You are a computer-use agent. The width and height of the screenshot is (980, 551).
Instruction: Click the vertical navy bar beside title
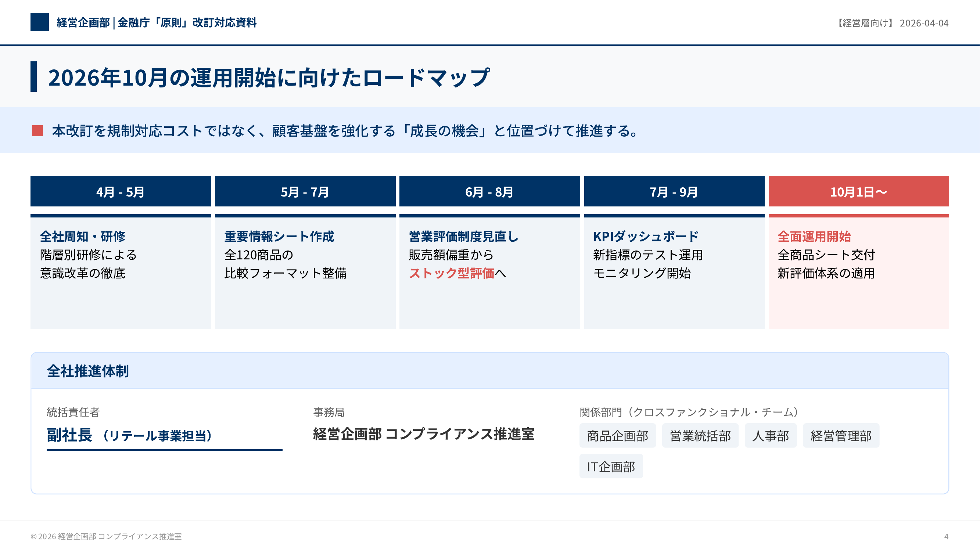click(x=33, y=76)
